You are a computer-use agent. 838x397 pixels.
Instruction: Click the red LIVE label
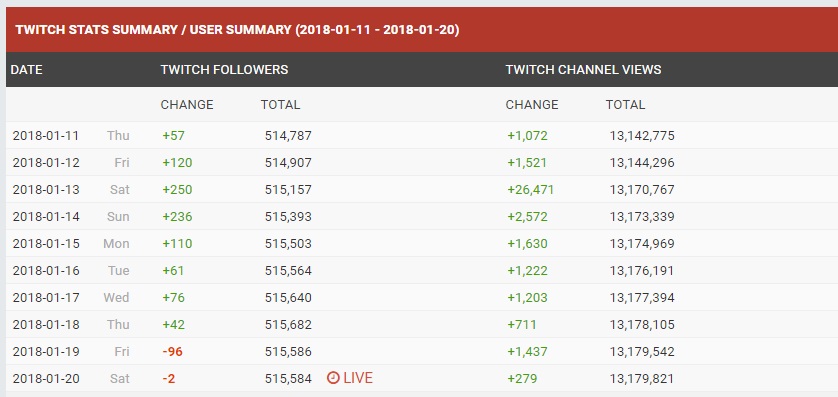358,378
